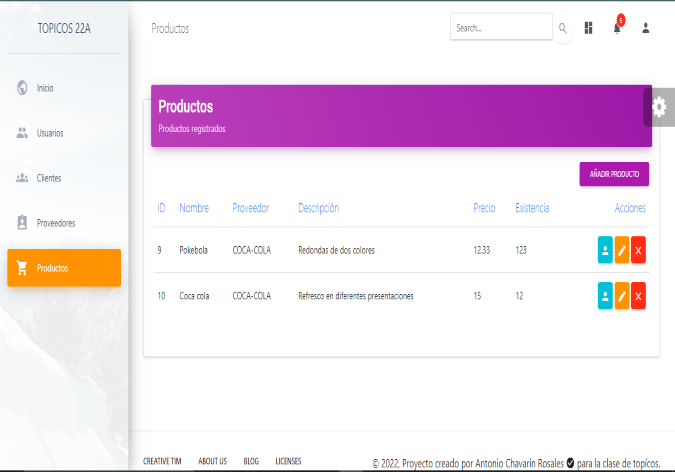Click 'Refresco en diferentes presentaciones' description
675x472 pixels.
point(356,296)
